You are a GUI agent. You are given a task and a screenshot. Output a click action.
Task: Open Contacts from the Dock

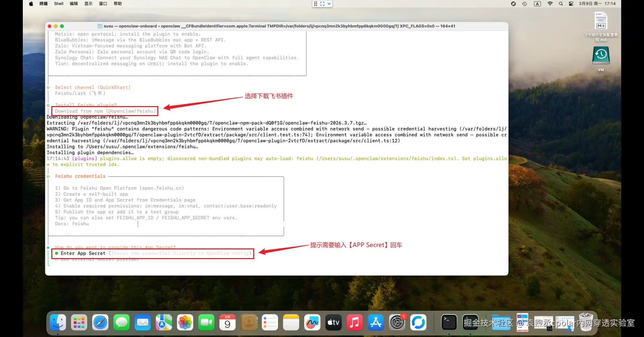coord(249,323)
